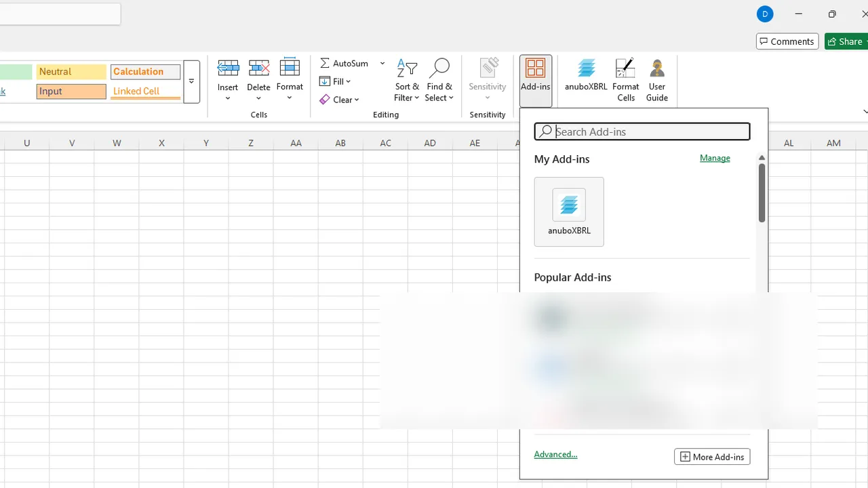
Task: Click the Sensitivity icon
Action: click(488, 68)
